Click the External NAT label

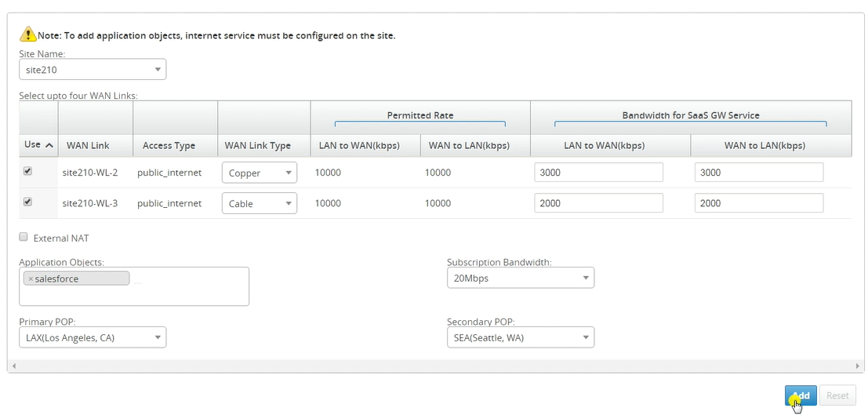61,238
